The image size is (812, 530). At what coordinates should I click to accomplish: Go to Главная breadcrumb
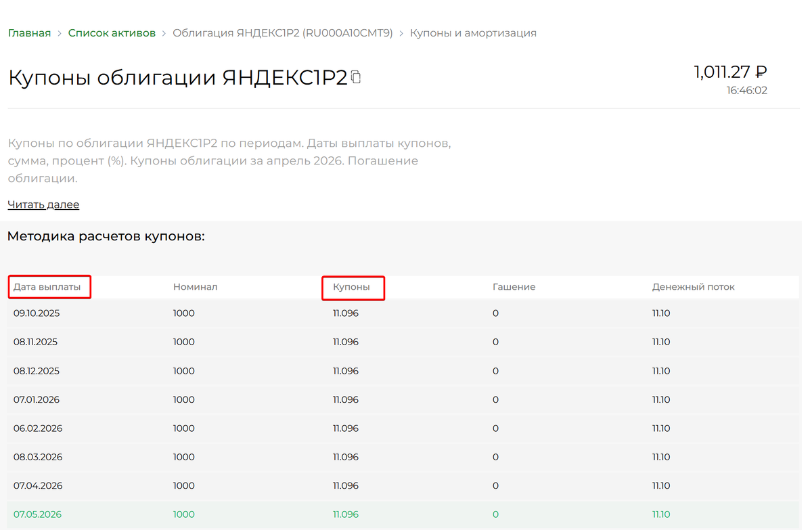point(29,33)
